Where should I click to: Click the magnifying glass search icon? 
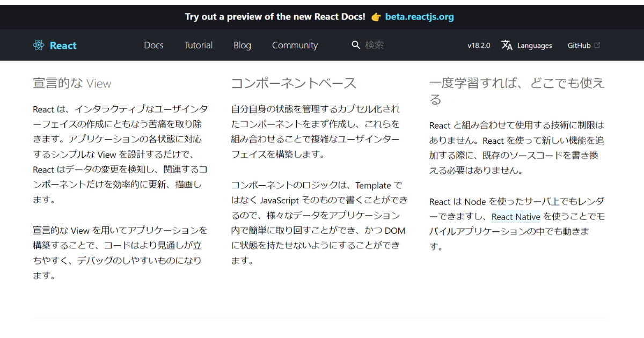[x=355, y=45]
